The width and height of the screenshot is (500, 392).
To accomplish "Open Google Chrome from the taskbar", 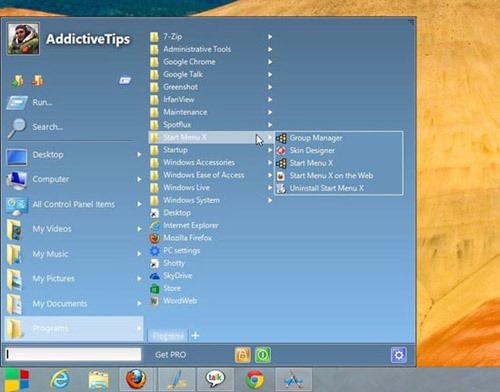I will tap(255, 380).
